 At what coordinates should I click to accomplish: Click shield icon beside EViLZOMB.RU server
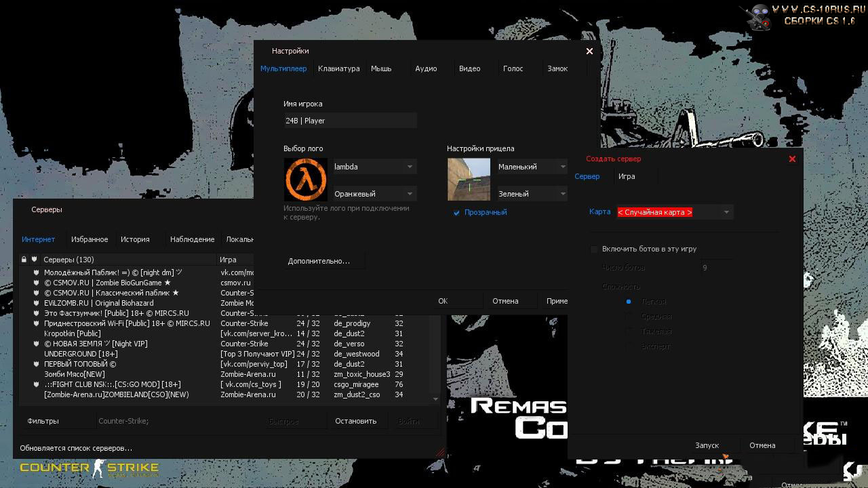(37, 303)
